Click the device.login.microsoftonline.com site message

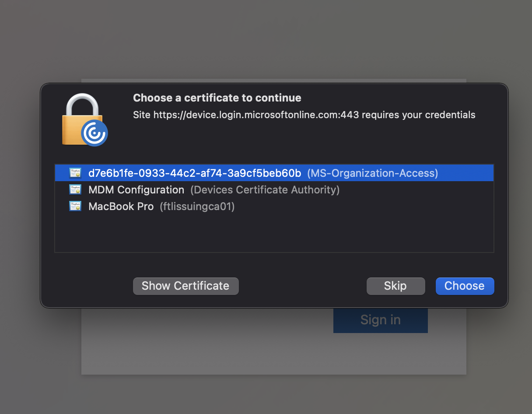tap(304, 115)
